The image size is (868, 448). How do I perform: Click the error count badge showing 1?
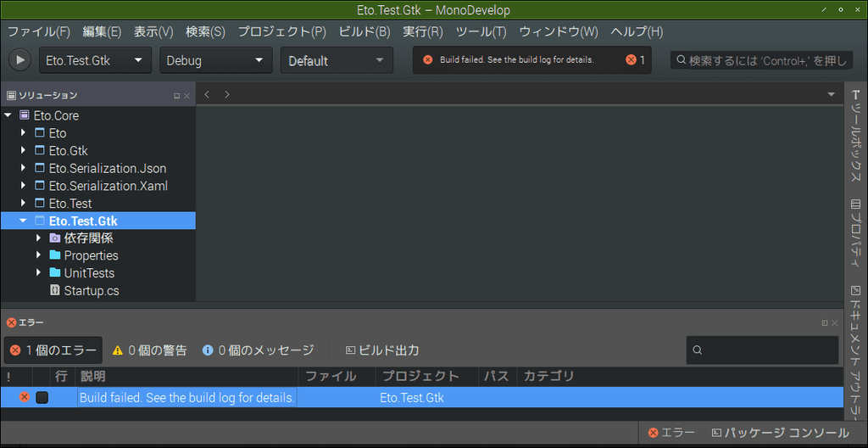click(636, 60)
